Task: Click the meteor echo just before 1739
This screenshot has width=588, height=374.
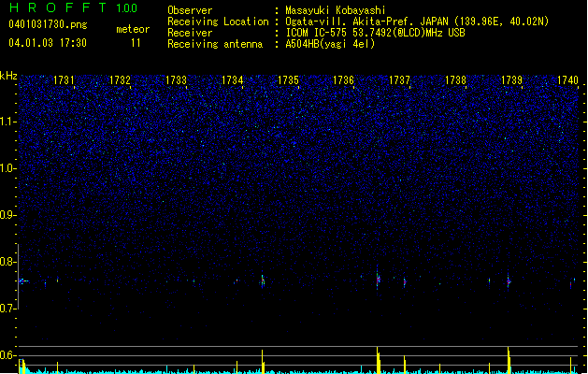Action: pos(509,281)
